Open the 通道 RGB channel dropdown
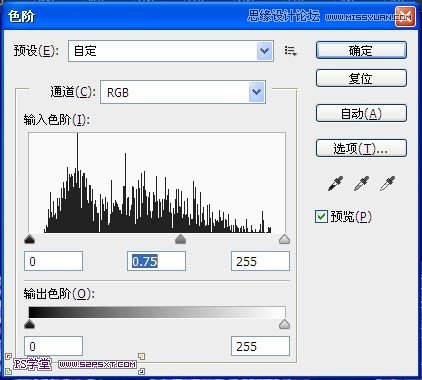Screen dimensions: 422x380 (x=183, y=92)
